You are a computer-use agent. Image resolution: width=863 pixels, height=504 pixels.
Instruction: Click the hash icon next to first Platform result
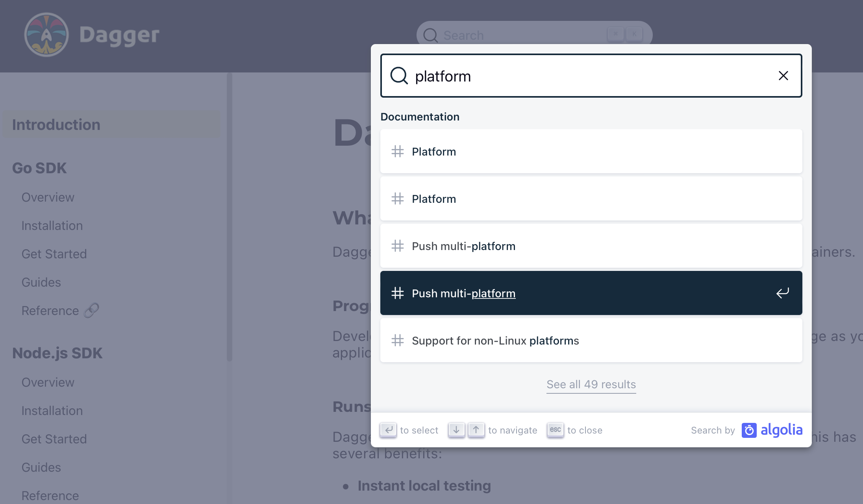point(397,151)
